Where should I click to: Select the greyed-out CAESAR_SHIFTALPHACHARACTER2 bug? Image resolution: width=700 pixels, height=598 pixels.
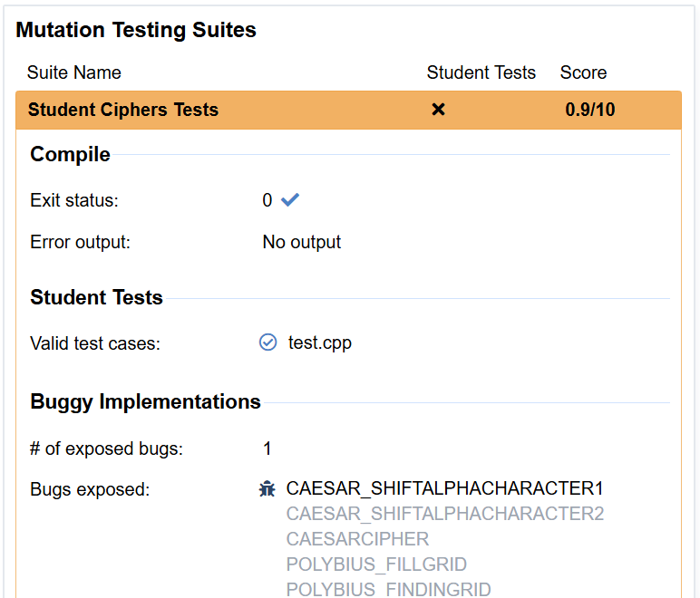[x=444, y=514]
